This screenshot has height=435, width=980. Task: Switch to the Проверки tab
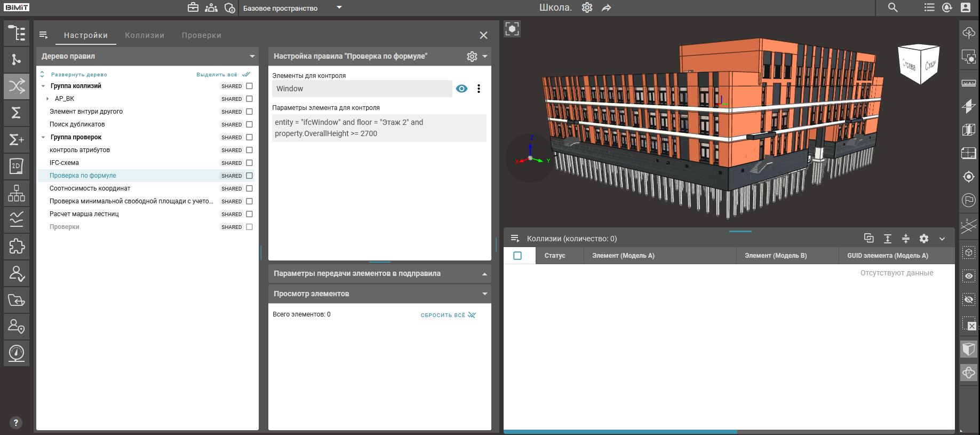coord(201,35)
